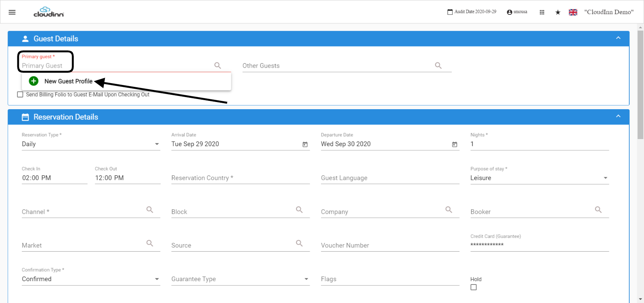Collapse the Reservation Details panel
Viewport: 644px width, 303px height.
(618, 116)
